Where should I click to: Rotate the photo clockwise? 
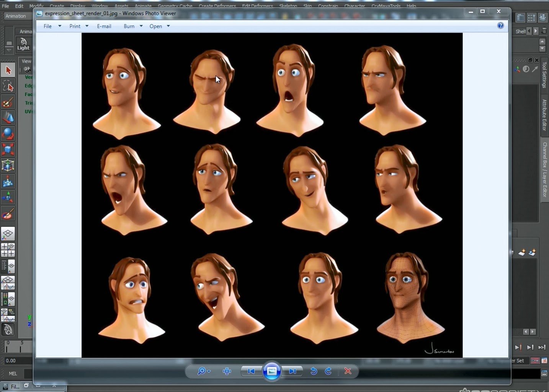click(x=328, y=371)
